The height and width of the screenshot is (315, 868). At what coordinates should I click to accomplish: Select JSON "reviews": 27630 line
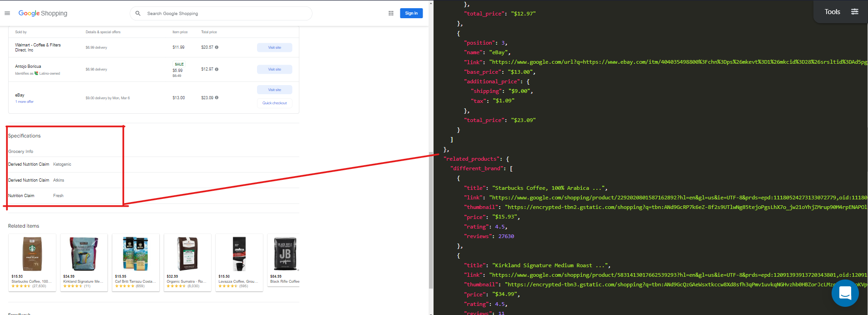(x=489, y=236)
